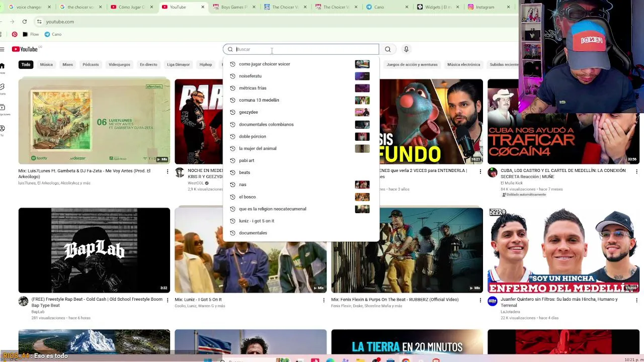Open site info icon beside youtube.com
This screenshot has width=644, height=362.
coord(39,22)
